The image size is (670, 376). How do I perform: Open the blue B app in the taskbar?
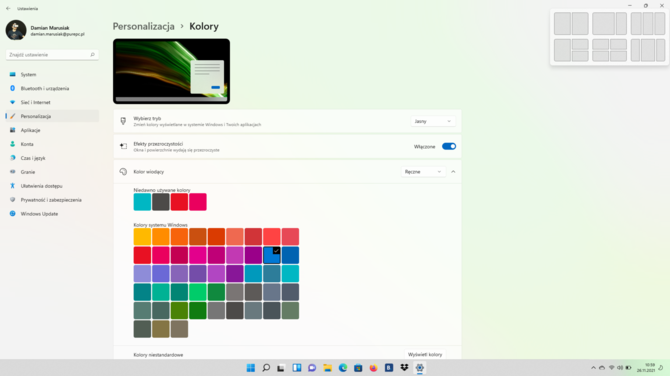click(389, 368)
